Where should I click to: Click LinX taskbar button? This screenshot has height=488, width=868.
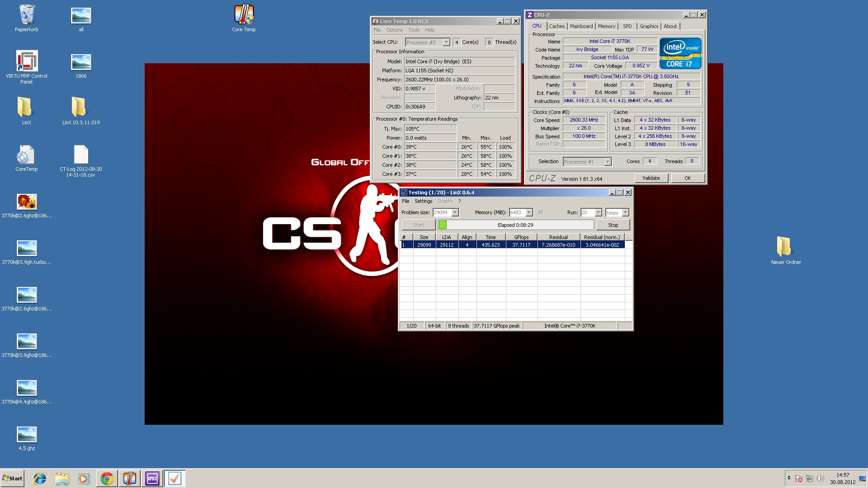click(x=175, y=479)
